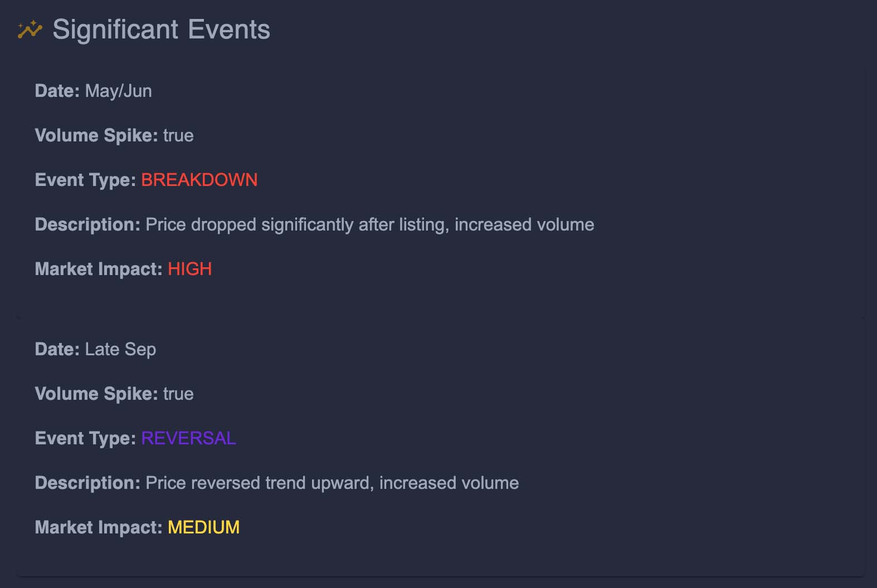877x588 pixels.
Task: Click the Volume Spike label in the May/Jun event
Action: point(96,135)
